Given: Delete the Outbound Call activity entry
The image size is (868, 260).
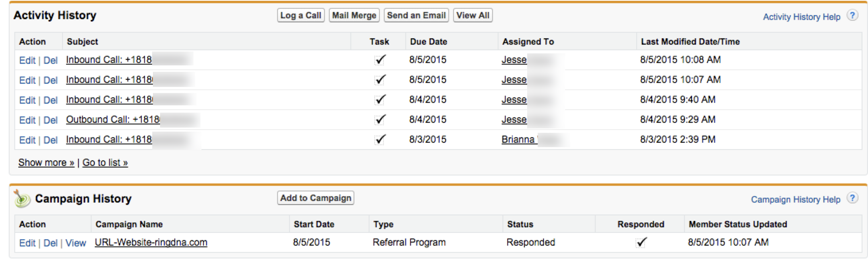Looking at the screenshot, I should [51, 120].
